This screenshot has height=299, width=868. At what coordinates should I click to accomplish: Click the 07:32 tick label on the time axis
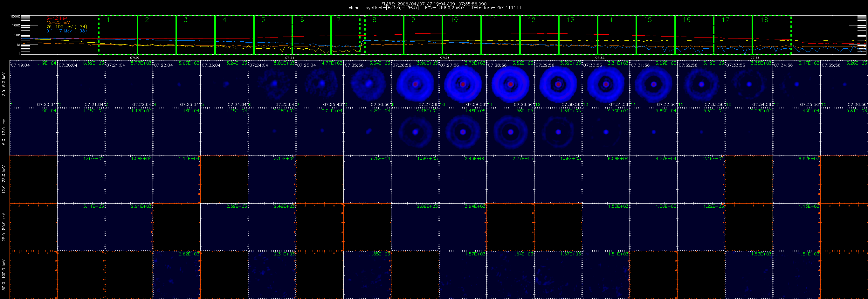click(599, 58)
